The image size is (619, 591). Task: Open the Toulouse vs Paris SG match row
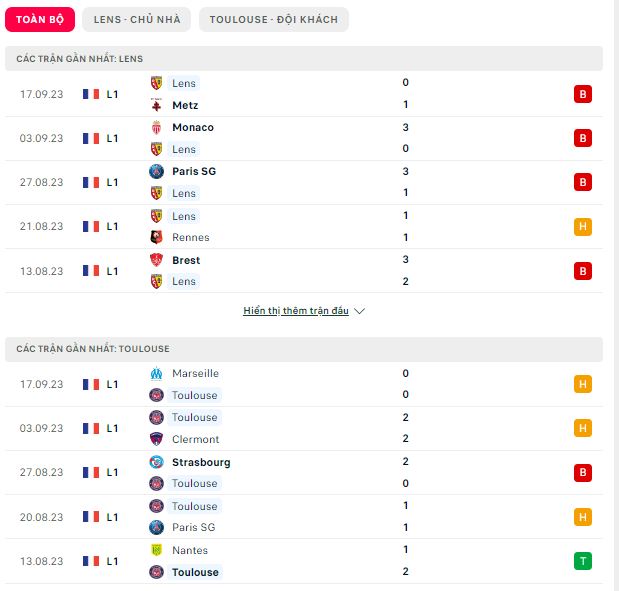(304, 516)
